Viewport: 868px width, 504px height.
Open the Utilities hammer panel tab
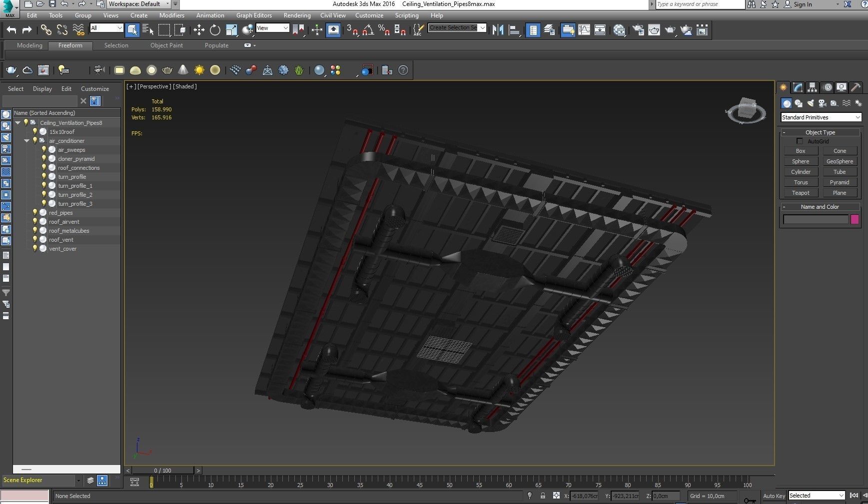[x=856, y=87]
